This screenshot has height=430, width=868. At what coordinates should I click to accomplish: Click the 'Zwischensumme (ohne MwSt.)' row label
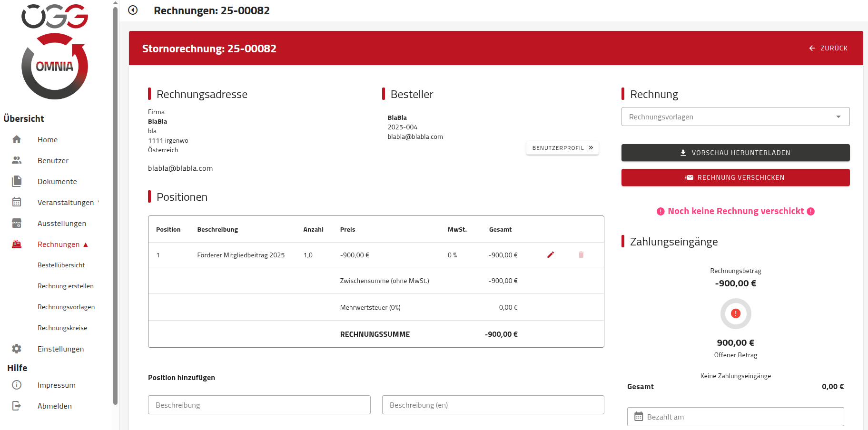tap(385, 281)
